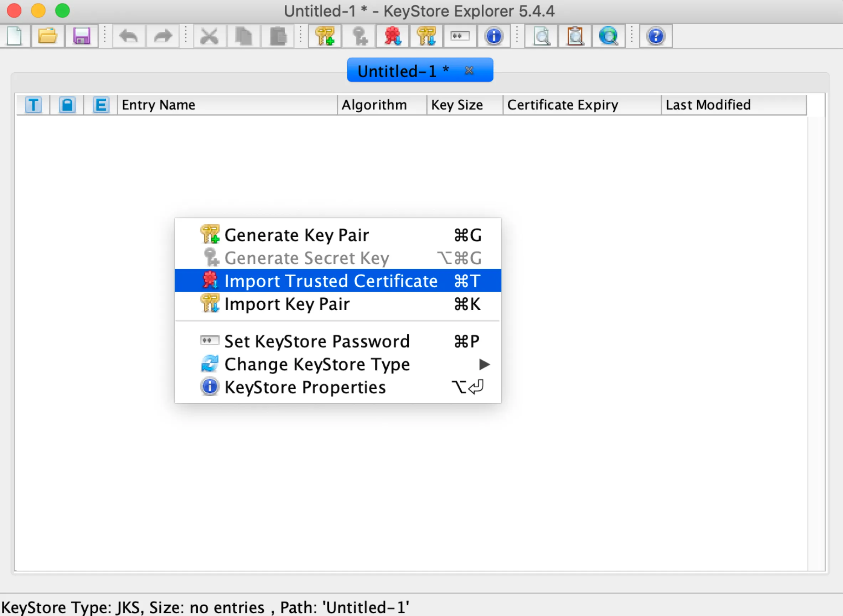Sort by the Last Modified column
Viewport: 843px width, 616px height.
click(734, 105)
